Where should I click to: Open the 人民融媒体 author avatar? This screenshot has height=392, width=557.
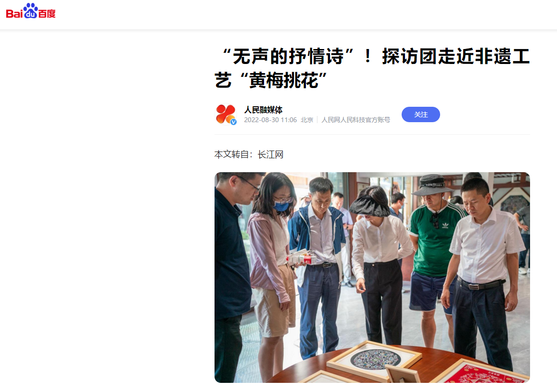click(226, 114)
